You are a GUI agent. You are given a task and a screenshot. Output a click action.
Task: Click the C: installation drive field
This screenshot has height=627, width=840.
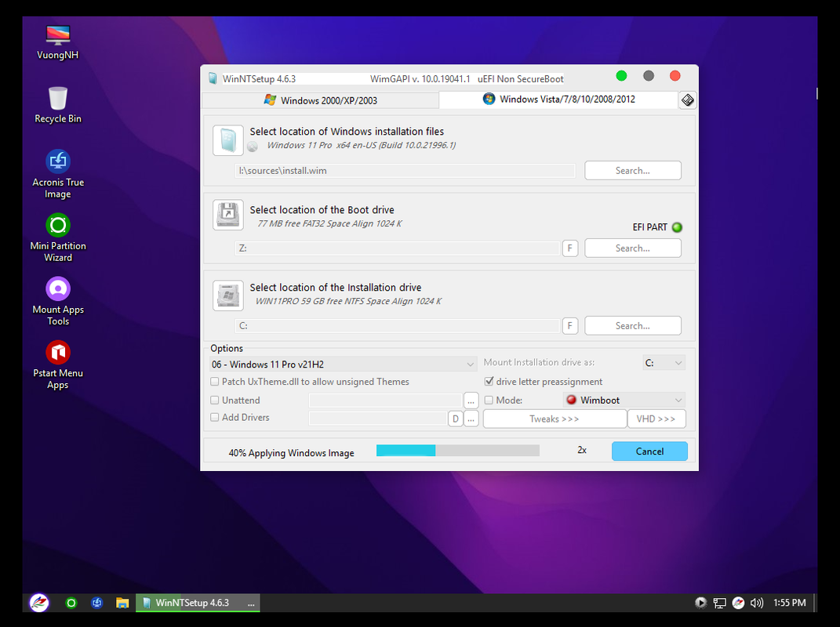pos(397,325)
